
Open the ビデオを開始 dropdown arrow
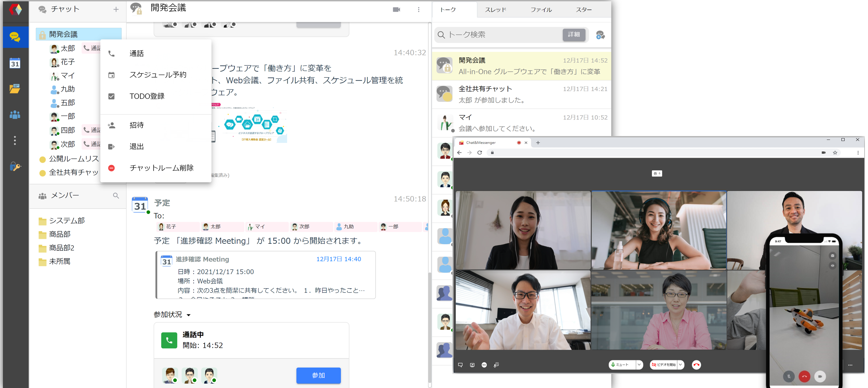click(680, 365)
